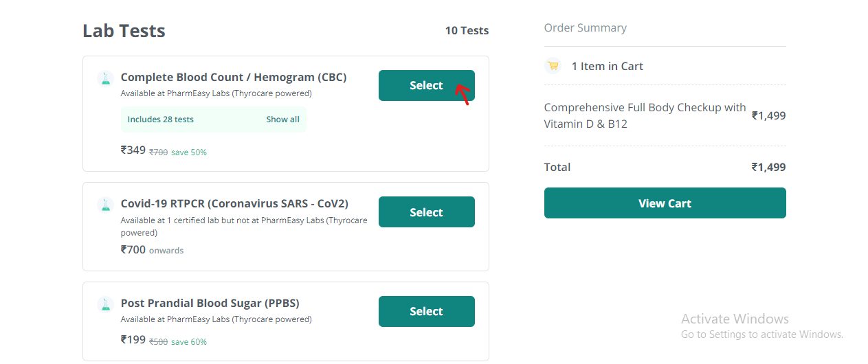Viewport: 868px width, 364px height.
Task: Click the 10 Tests count label
Action: 467,31
